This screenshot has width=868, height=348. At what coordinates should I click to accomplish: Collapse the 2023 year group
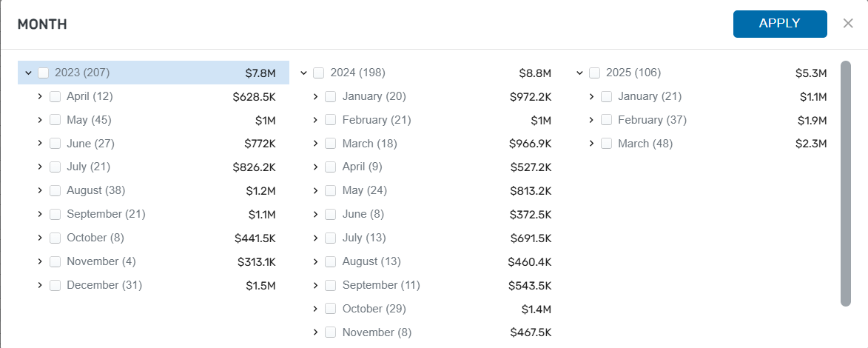[x=28, y=73]
